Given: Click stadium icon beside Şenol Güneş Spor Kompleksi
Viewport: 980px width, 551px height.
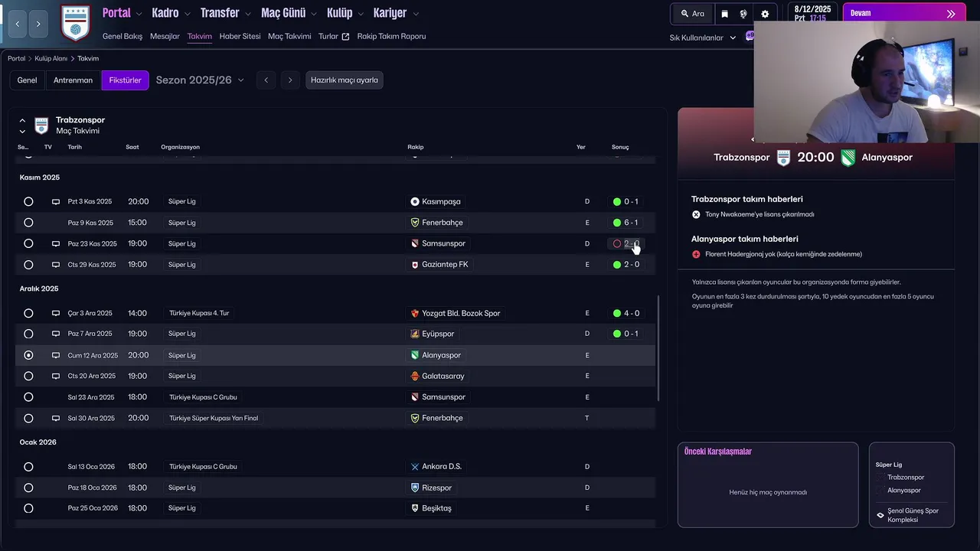Looking at the screenshot, I should tap(880, 515).
